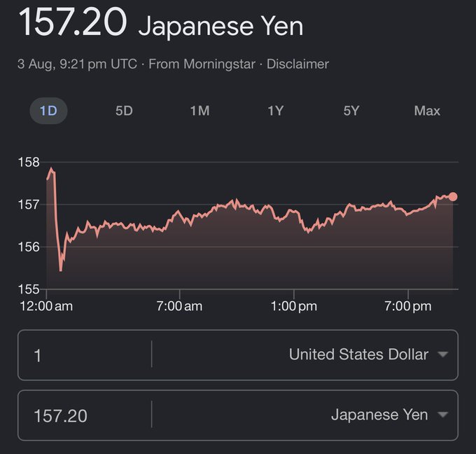Click the 156 y-axis label
476x454 pixels.
[x=29, y=247]
